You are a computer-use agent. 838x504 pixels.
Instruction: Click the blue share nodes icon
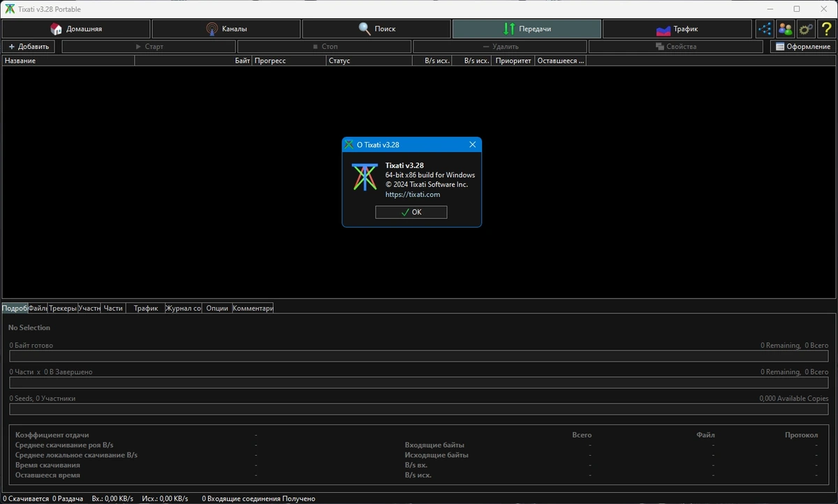point(765,29)
